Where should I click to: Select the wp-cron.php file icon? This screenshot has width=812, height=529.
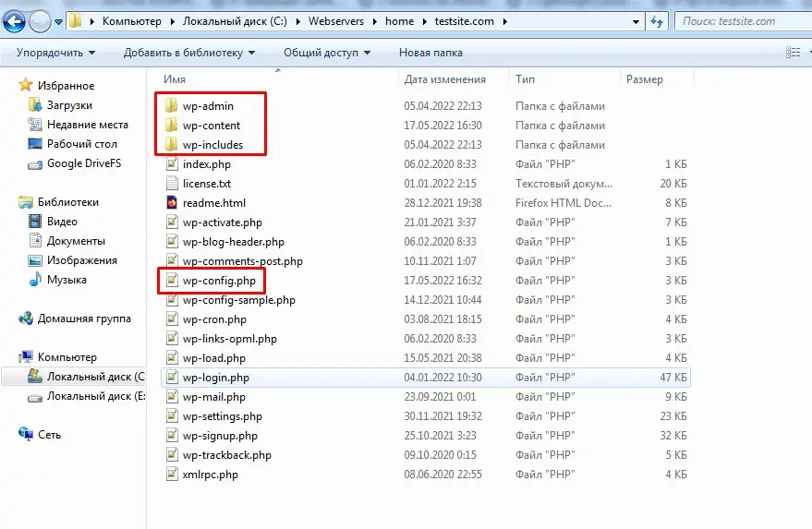[172, 319]
